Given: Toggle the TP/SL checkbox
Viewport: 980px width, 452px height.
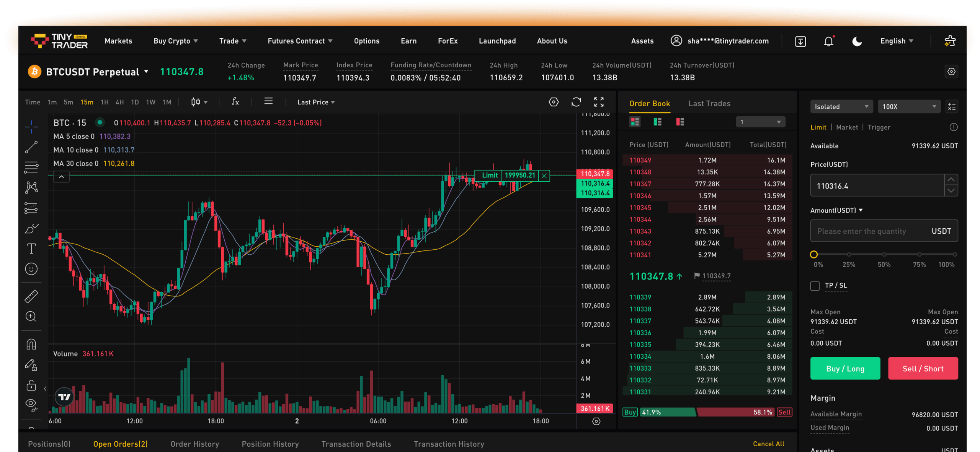Looking at the screenshot, I should [x=815, y=286].
